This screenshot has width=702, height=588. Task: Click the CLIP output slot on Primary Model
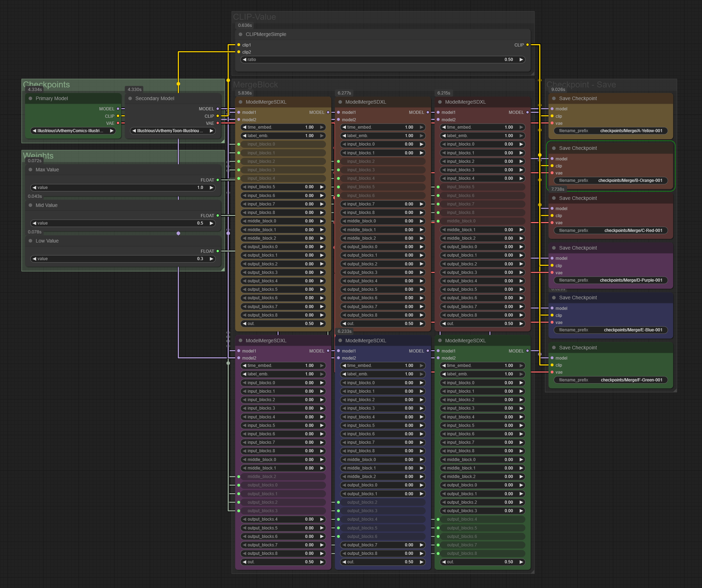click(118, 116)
